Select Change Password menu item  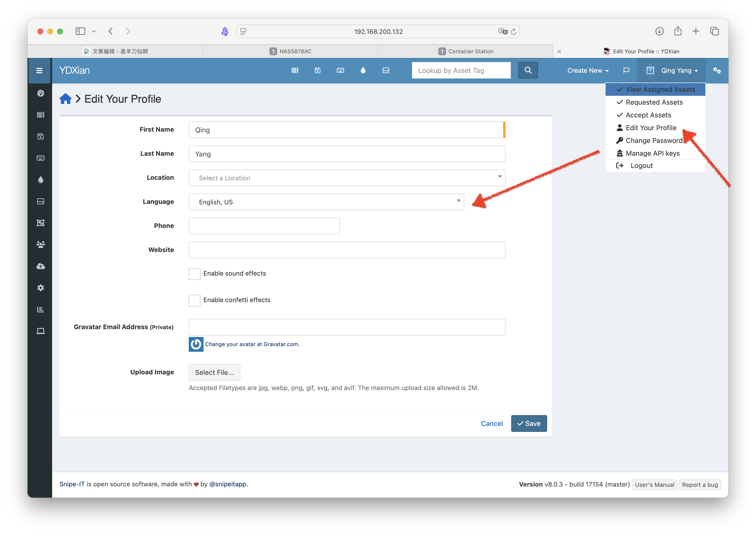[655, 141]
